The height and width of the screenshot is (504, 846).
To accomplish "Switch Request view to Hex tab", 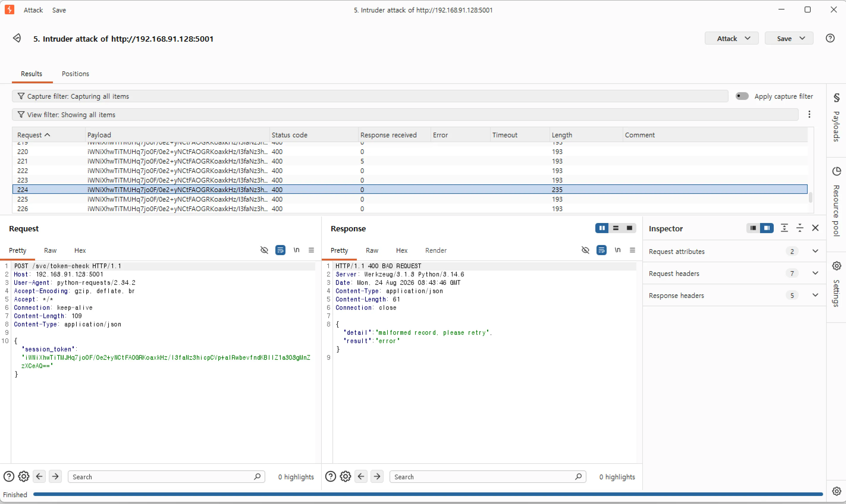I will coord(80,250).
